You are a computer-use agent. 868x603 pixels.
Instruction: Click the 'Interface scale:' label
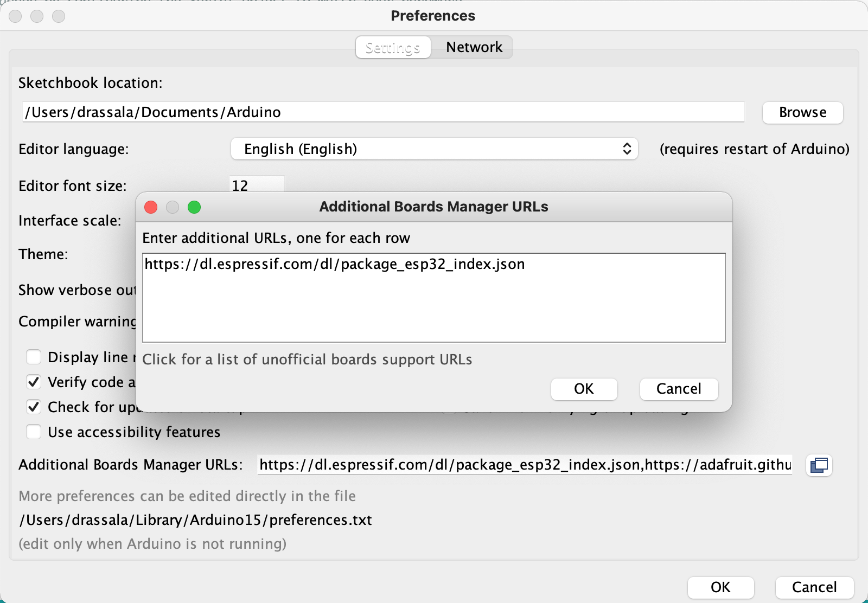coord(70,221)
